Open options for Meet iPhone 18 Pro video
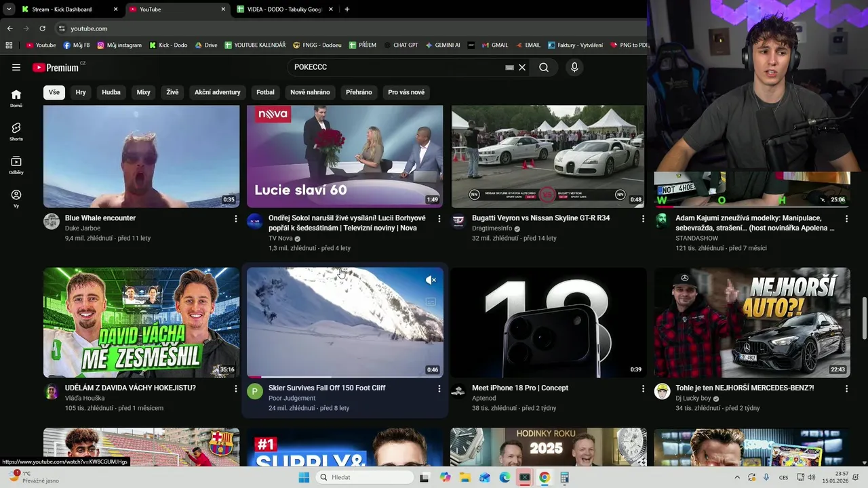Screen dimensions: 868x488 point(643,388)
